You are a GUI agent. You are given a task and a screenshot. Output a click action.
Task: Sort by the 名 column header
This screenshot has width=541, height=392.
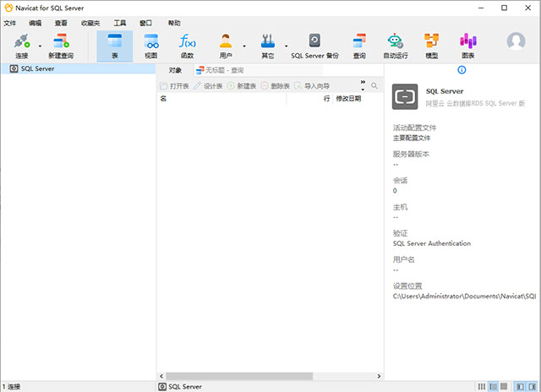coord(221,99)
